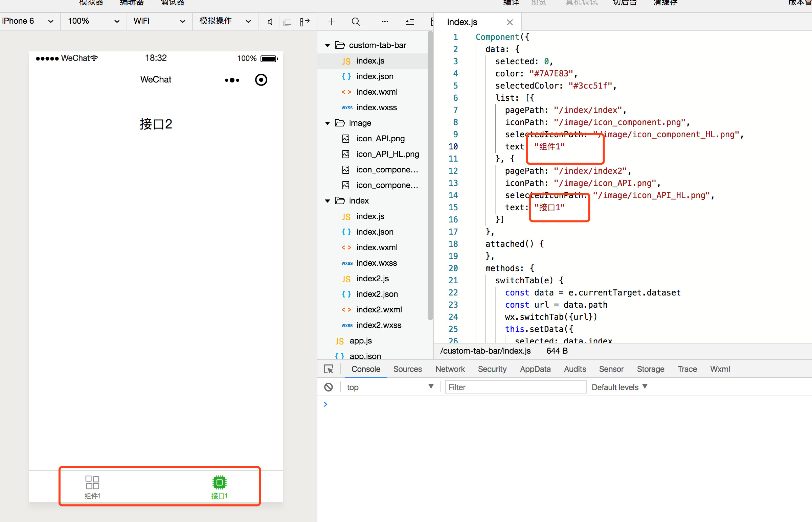Close the index.js editor tab
The height and width of the screenshot is (522, 812).
[x=510, y=22]
